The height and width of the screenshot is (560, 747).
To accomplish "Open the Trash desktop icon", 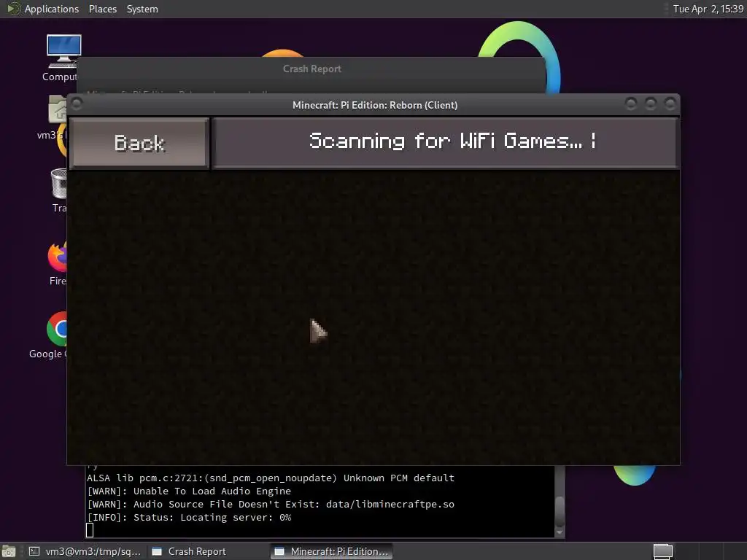I will [59, 190].
